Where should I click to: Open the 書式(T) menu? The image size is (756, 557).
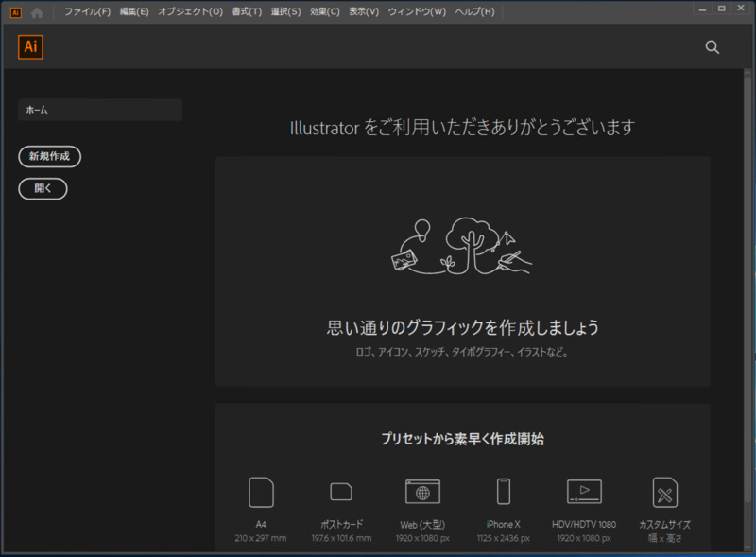point(247,11)
